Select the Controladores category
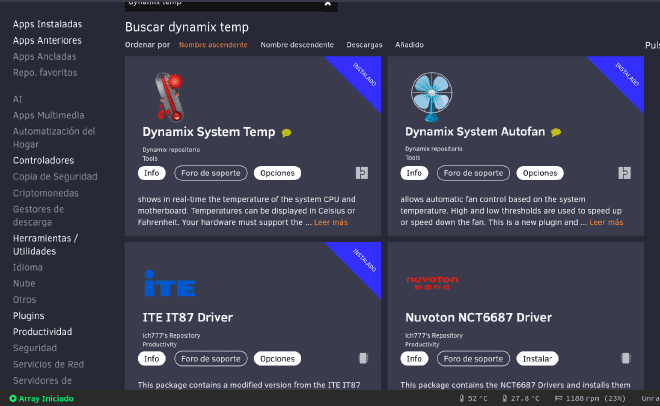The height and width of the screenshot is (406, 660). (43, 160)
